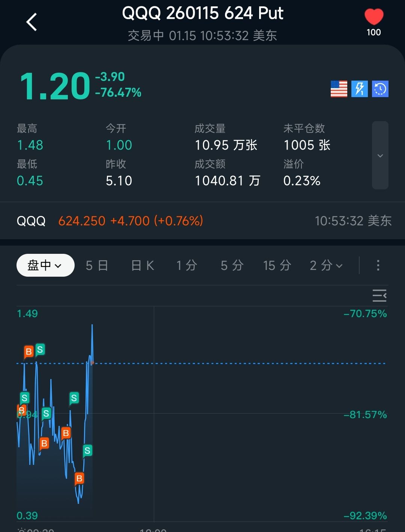The image size is (405, 532).
Task: Select the 5分 interval tab
Action: (x=232, y=265)
